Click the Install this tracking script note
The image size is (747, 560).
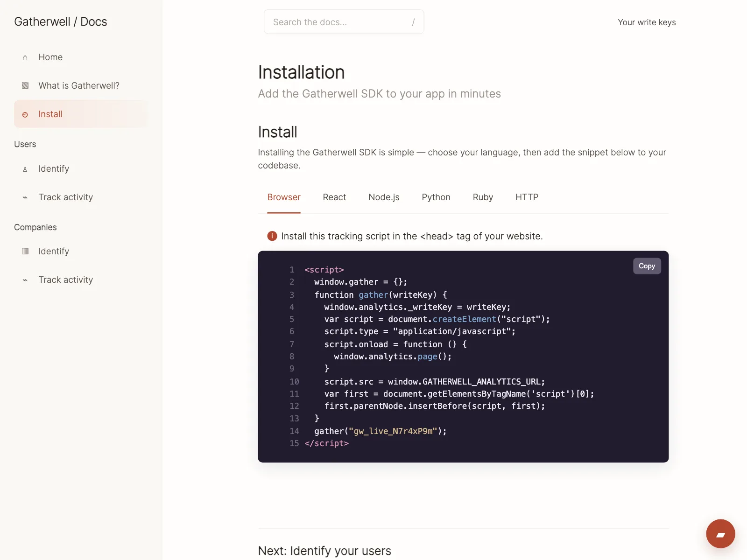tap(412, 236)
